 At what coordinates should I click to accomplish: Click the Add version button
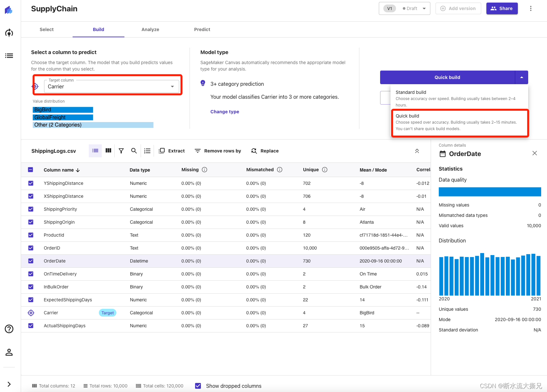(x=458, y=8)
